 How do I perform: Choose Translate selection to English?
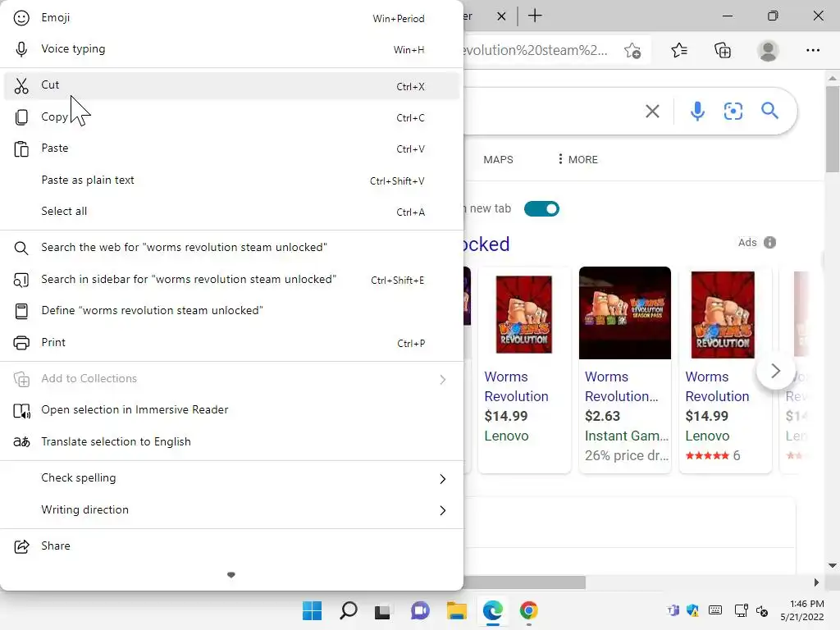coord(231,442)
